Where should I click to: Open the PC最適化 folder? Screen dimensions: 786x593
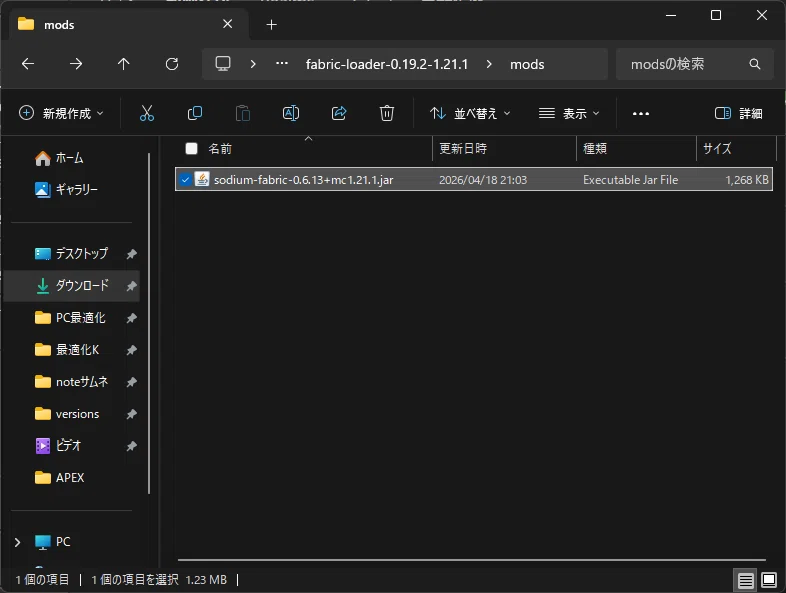click(70, 318)
